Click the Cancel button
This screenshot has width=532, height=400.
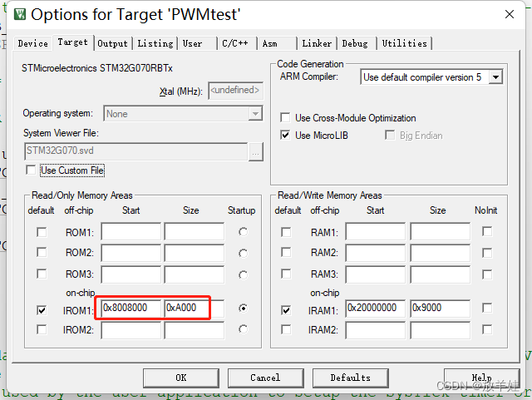pyautogui.click(x=265, y=378)
